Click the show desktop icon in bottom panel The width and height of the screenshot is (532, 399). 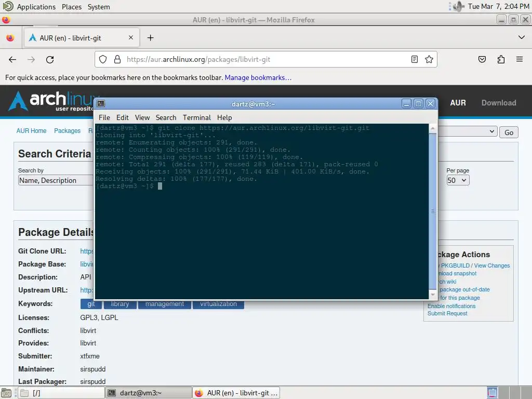[6, 393]
